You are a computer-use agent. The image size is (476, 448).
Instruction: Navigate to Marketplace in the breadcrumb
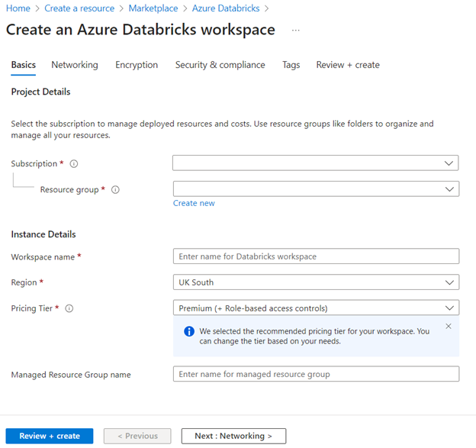click(x=153, y=8)
